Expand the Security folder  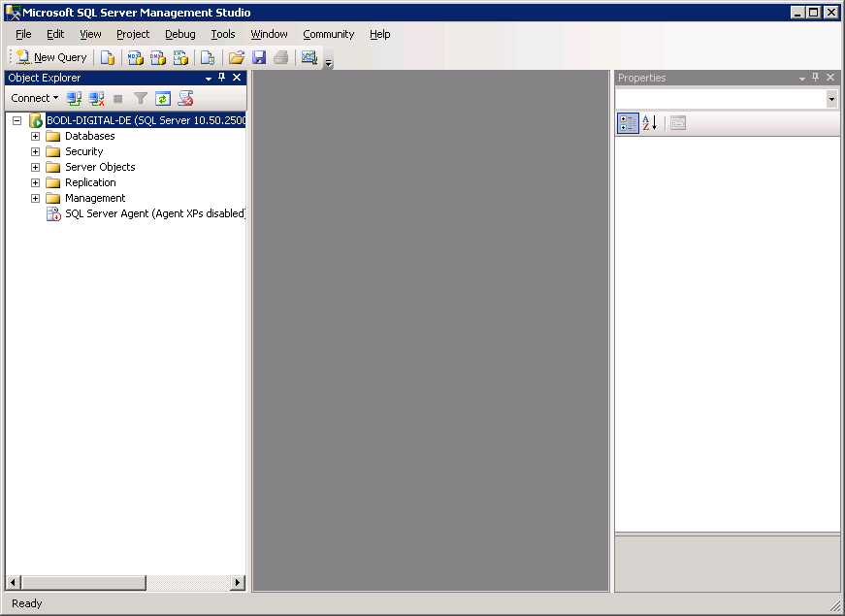click(36, 152)
